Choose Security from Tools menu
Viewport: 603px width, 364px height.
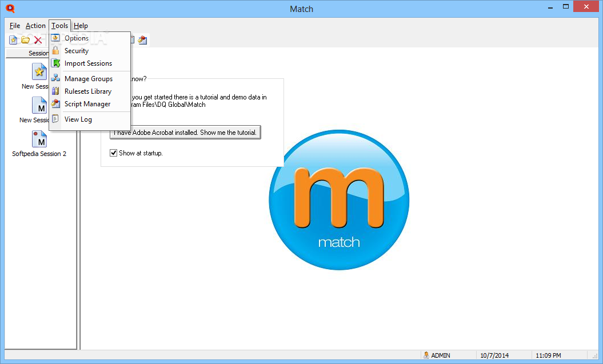(x=90, y=51)
